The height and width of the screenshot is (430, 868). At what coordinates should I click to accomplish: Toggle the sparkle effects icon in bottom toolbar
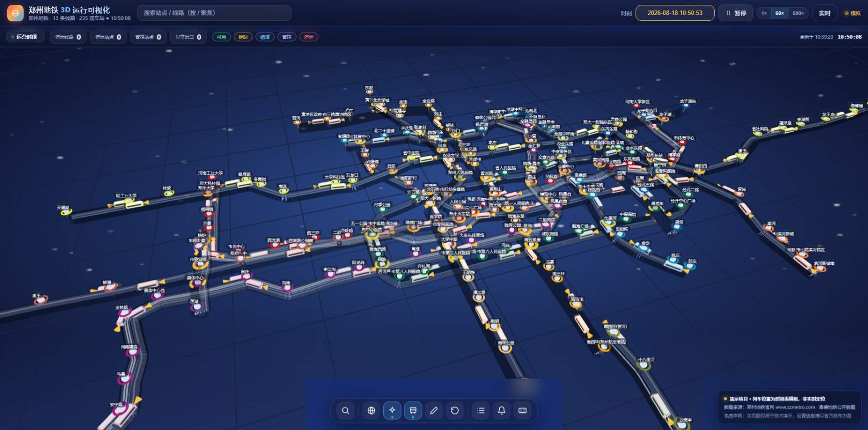pos(392,411)
